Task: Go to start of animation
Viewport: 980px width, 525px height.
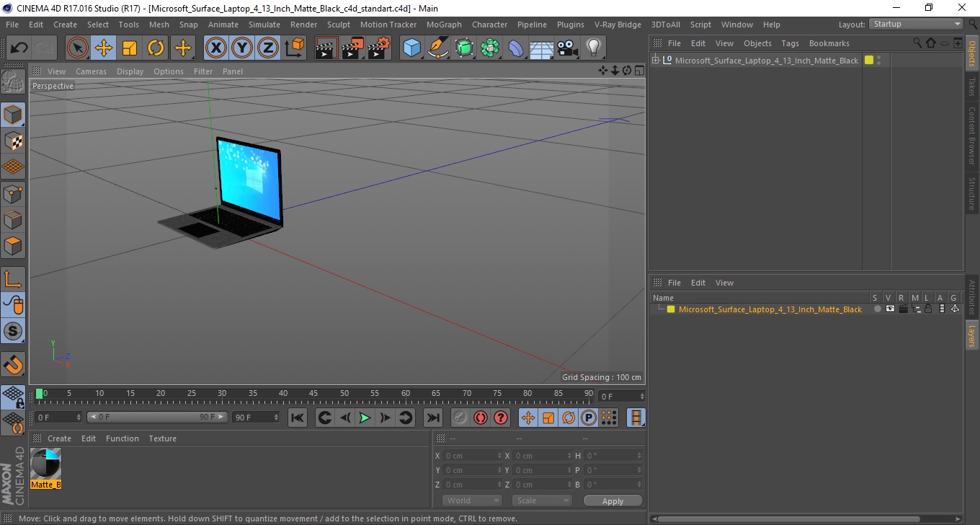Action: (x=298, y=418)
